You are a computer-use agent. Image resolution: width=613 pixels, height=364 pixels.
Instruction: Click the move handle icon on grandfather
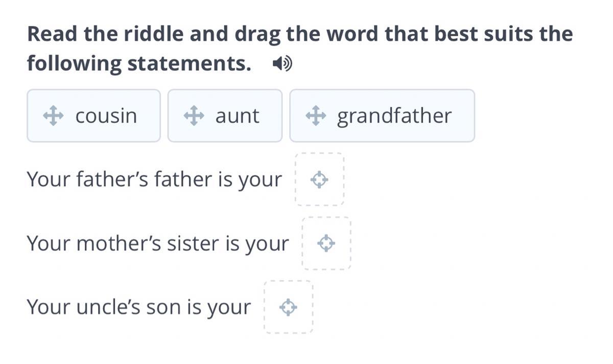pos(316,116)
